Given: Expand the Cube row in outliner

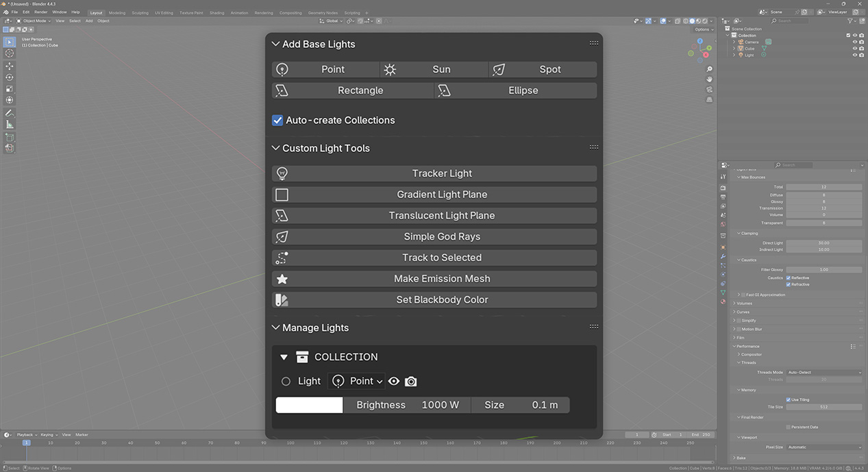Looking at the screenshot, I should [734, 49].
